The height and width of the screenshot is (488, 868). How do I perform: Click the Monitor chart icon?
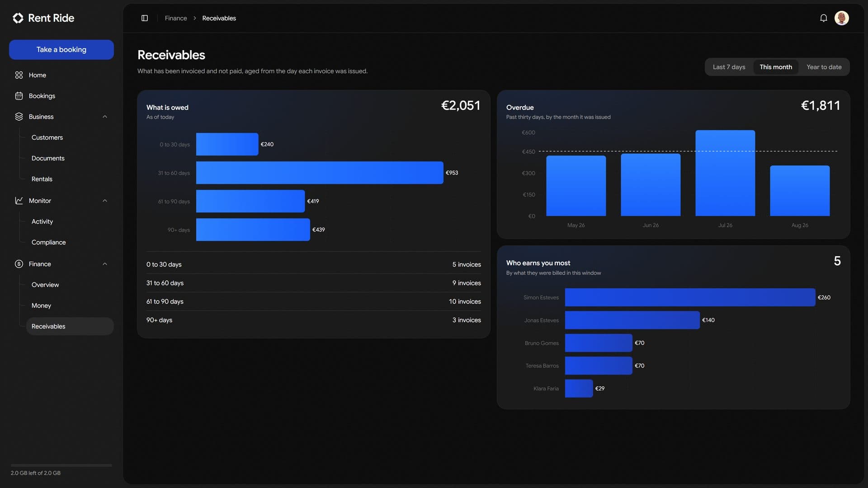pyautogui.click(x=19, y=201)
